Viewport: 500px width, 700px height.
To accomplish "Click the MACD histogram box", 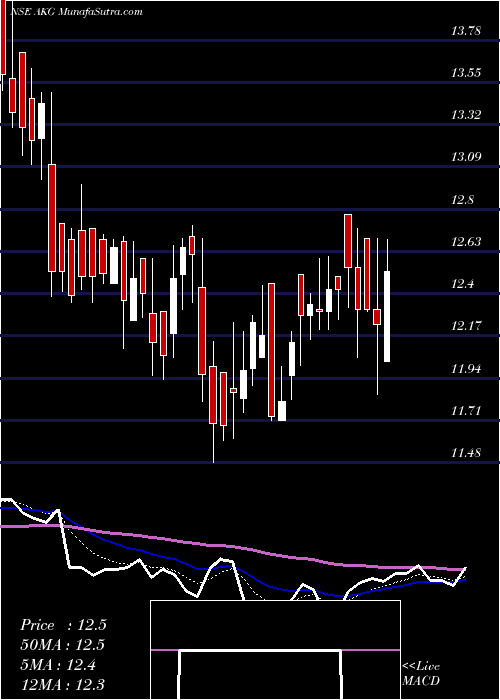I will (x=275, y=650).
